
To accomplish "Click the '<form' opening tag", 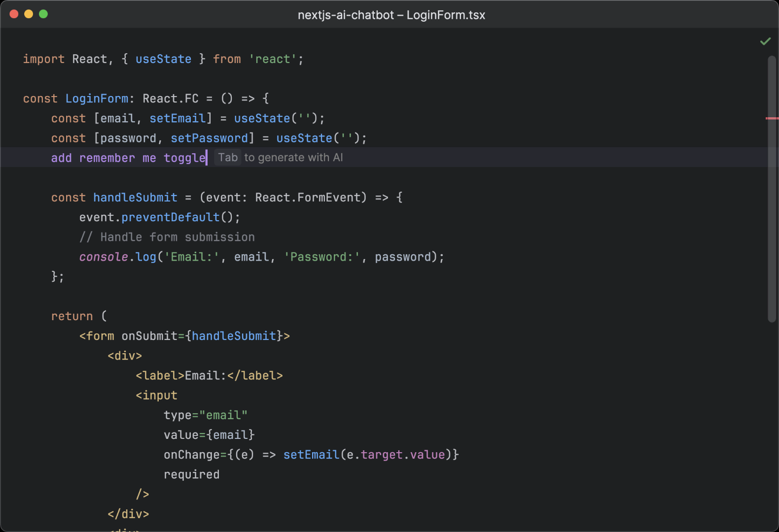I will point(97,336).
